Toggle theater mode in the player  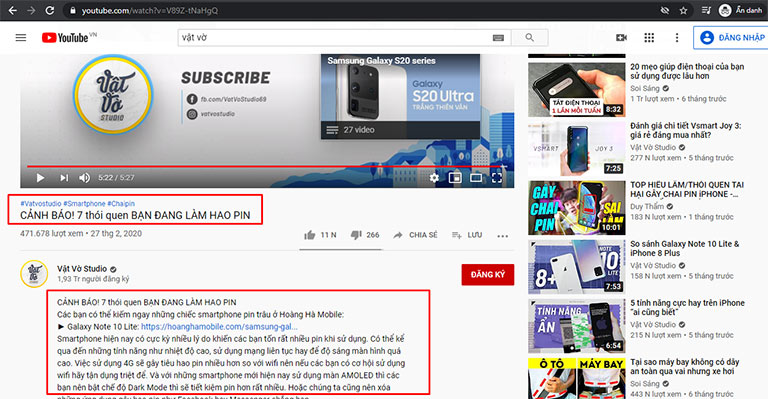(476, 178)
